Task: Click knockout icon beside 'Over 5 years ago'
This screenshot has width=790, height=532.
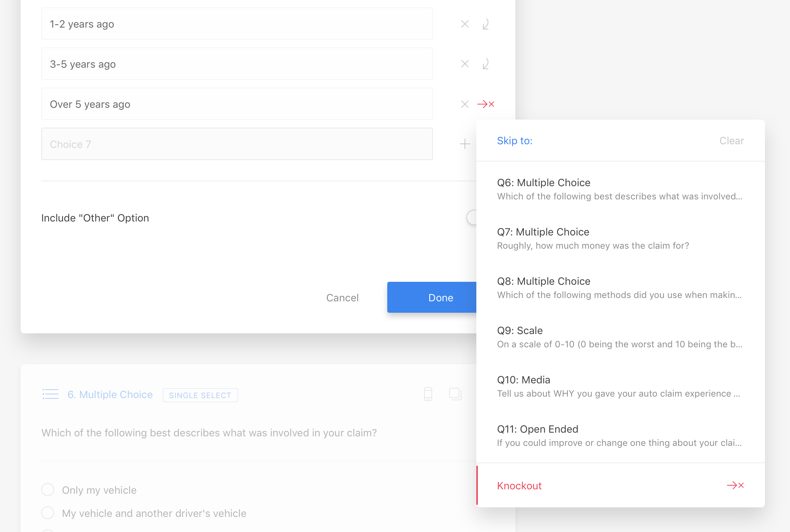Action: point(486,104)
